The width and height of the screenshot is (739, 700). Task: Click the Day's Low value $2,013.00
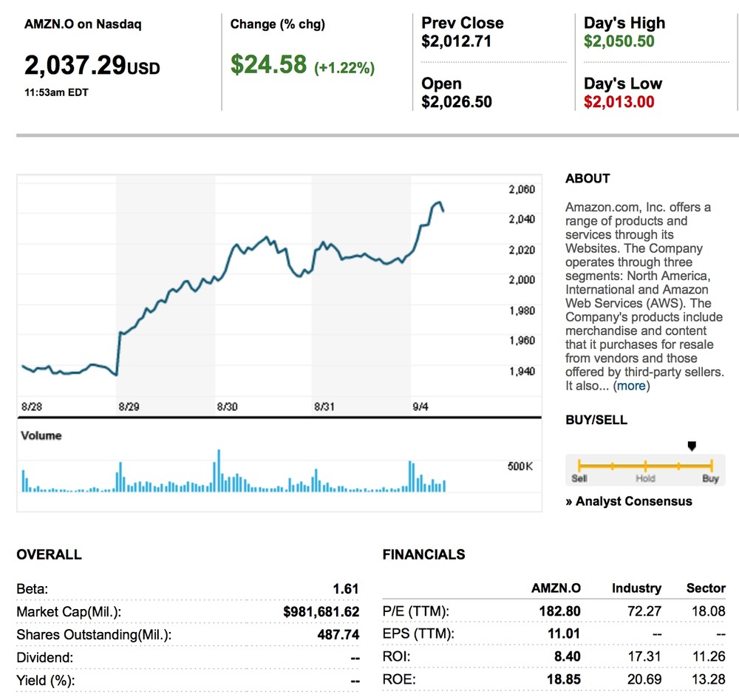coord(619,102)
